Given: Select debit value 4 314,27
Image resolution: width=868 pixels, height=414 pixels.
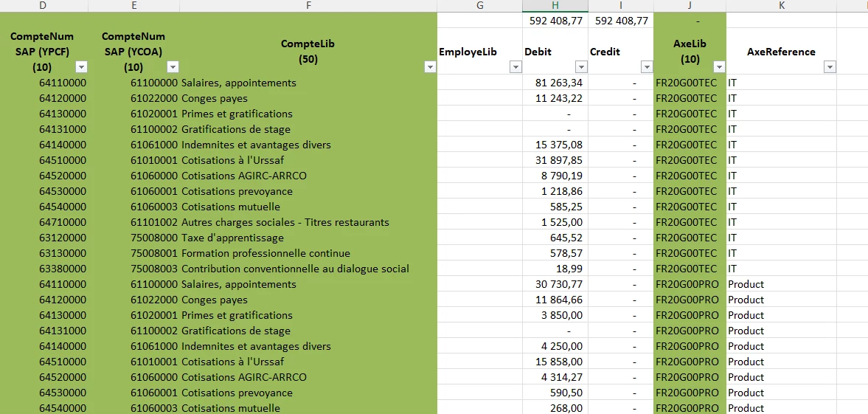Looking at the screenshot, I should [555, 377].
